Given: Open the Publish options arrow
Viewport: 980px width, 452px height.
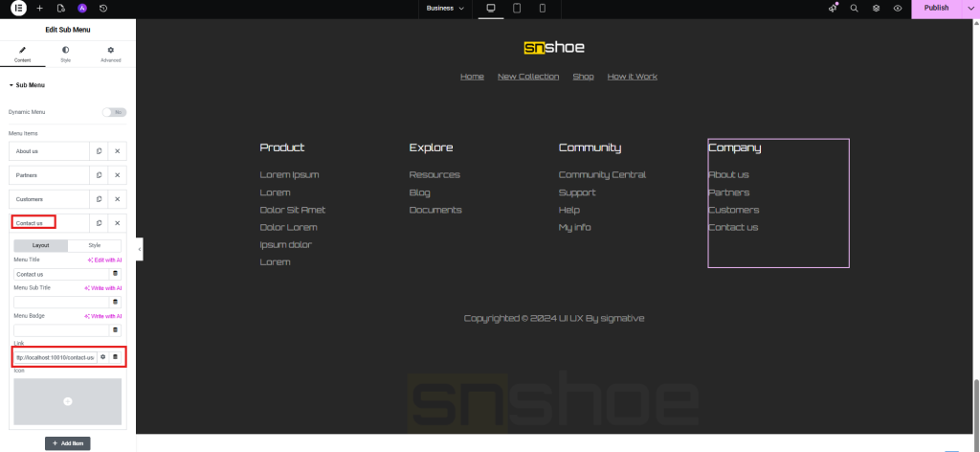Looking at the screenshot, I should point(970,8).
